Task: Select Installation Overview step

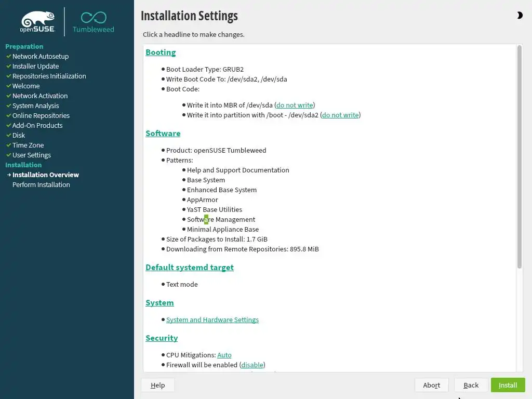Action: (x=46, y=175)
